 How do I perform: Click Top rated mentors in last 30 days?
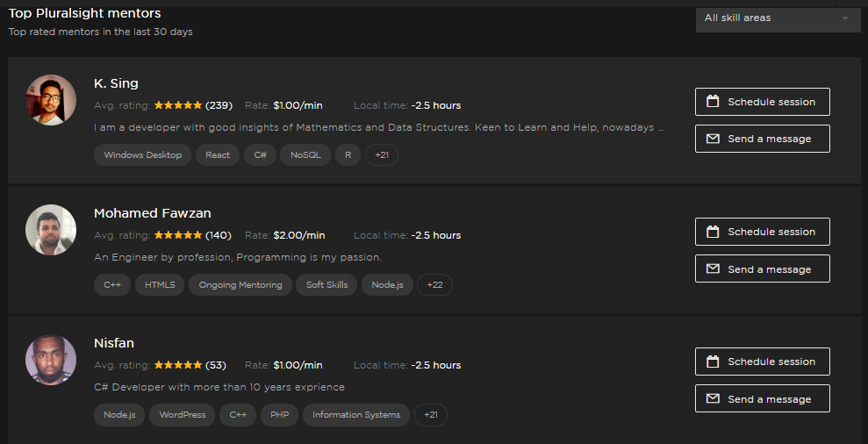(x=100, y=32)
